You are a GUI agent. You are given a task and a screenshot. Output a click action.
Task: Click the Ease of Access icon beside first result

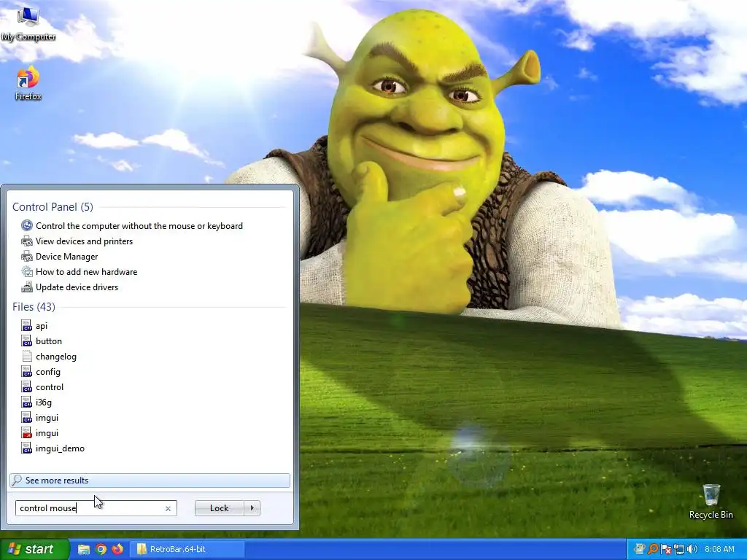(27, 225)
